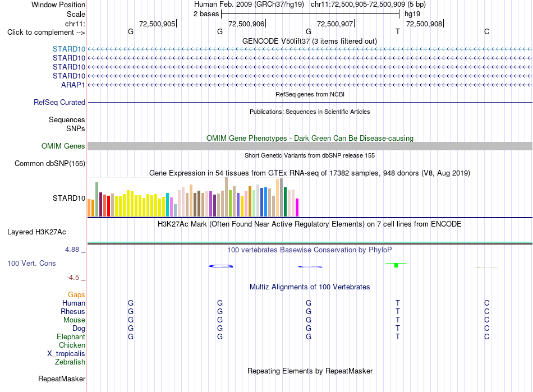This screenshot has height=392, width=533.
Task: Click the 72,500,907 position label
Action: pos(335,24)
